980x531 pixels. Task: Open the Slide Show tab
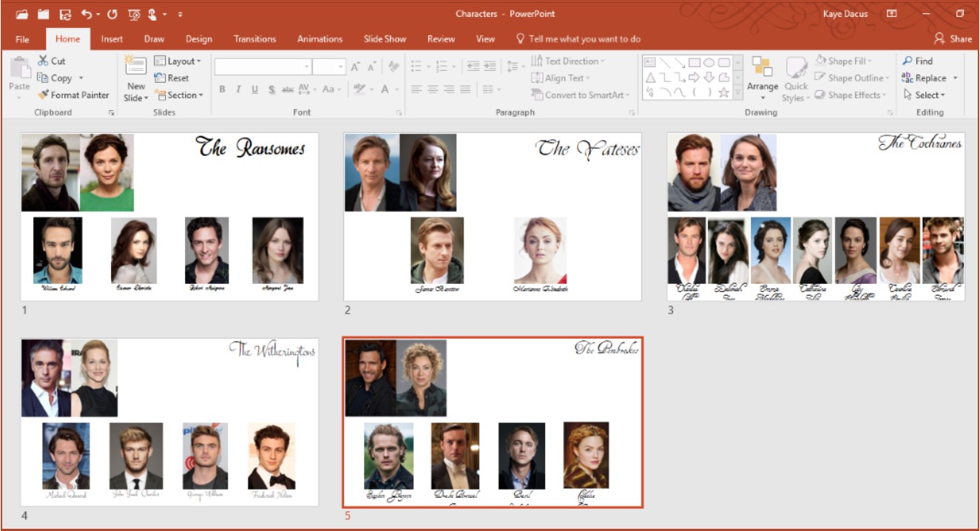(x=385, y=39)
